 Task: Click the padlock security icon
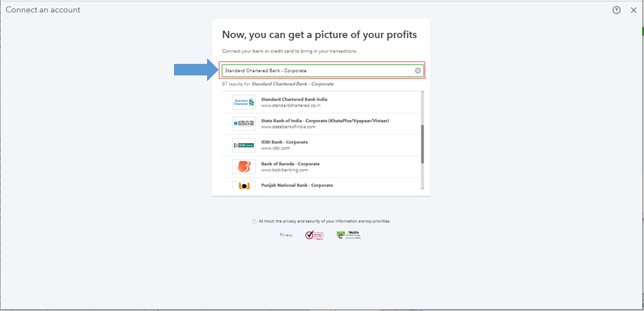tap(254, 221)
